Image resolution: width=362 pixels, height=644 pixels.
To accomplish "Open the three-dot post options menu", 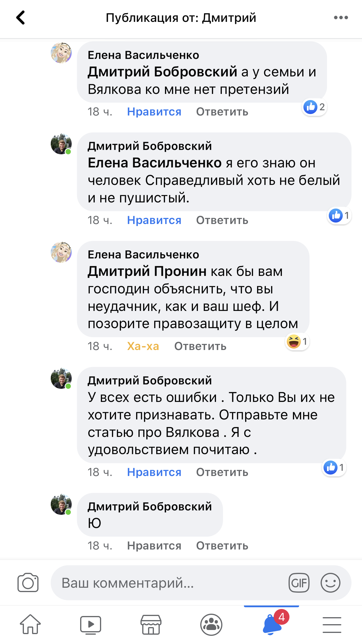I will tap(341, 18).
